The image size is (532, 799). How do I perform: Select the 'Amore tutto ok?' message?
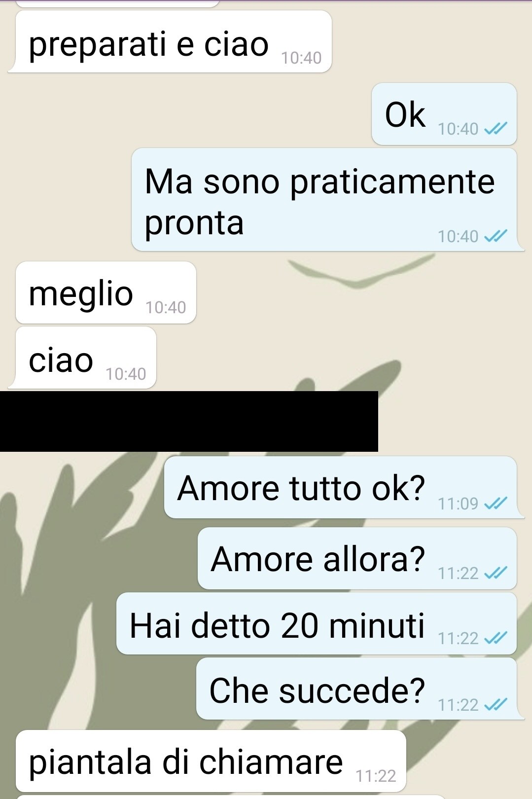pyautogui.click(x=344, y=487)
